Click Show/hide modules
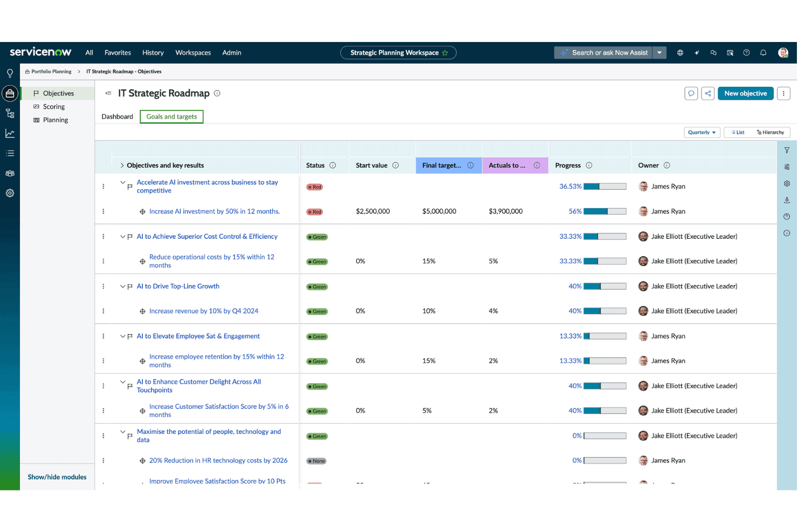The height and width of the screenshot is (532, 798). point(57,477)
